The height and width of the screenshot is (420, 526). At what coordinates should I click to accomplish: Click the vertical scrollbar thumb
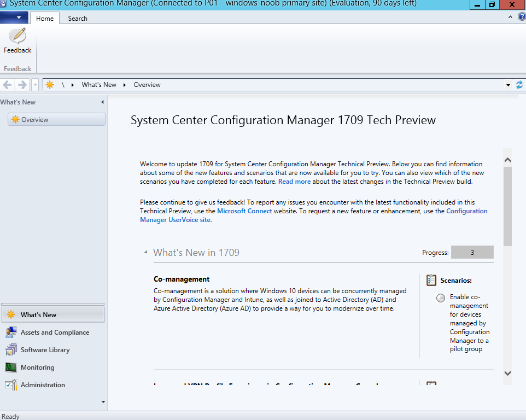coord(507,206)
